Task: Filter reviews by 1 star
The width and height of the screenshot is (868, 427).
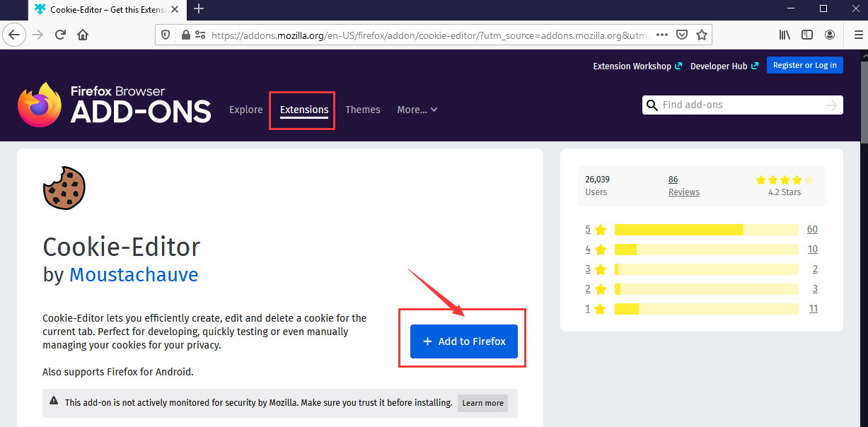Action: click(x=596, y=309)
